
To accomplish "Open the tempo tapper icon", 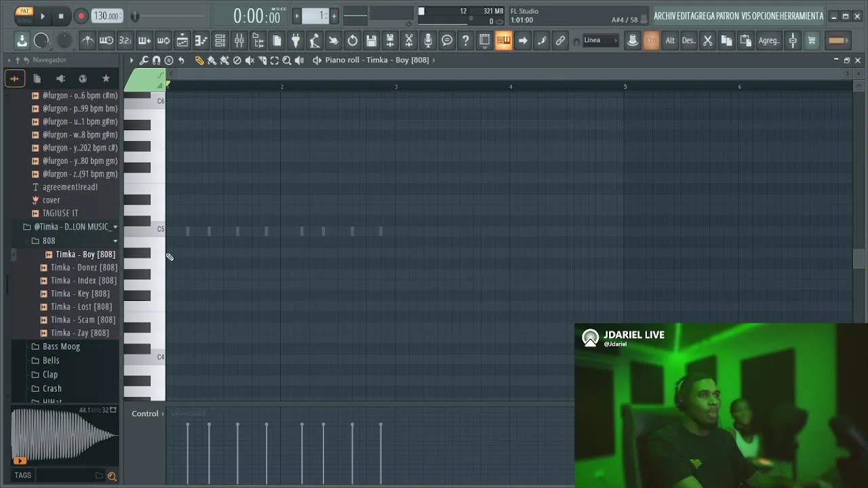I will tap(315, 41).
